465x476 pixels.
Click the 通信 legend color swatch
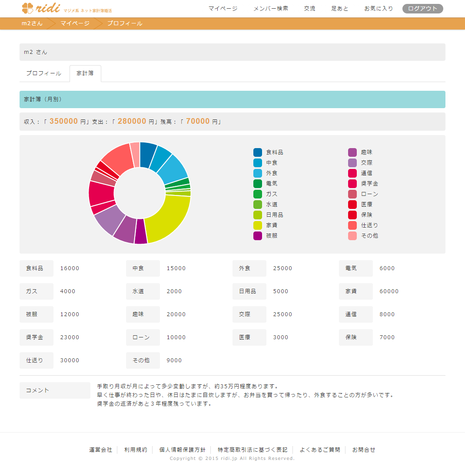click(352, 173)
